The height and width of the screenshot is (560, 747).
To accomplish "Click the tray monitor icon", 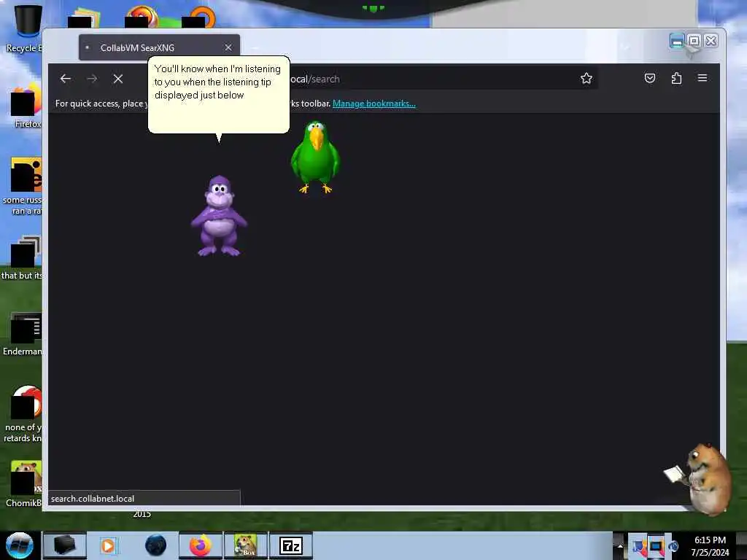I will [657, 547].
